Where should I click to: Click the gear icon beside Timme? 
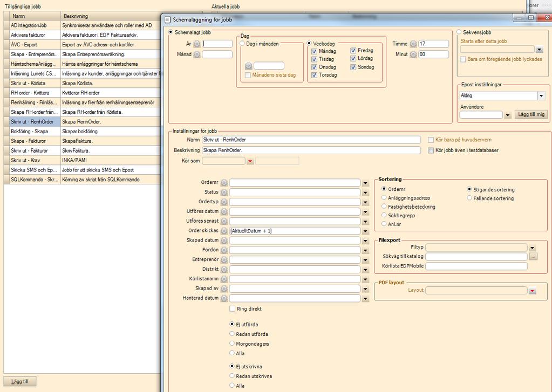coord(413,44)
